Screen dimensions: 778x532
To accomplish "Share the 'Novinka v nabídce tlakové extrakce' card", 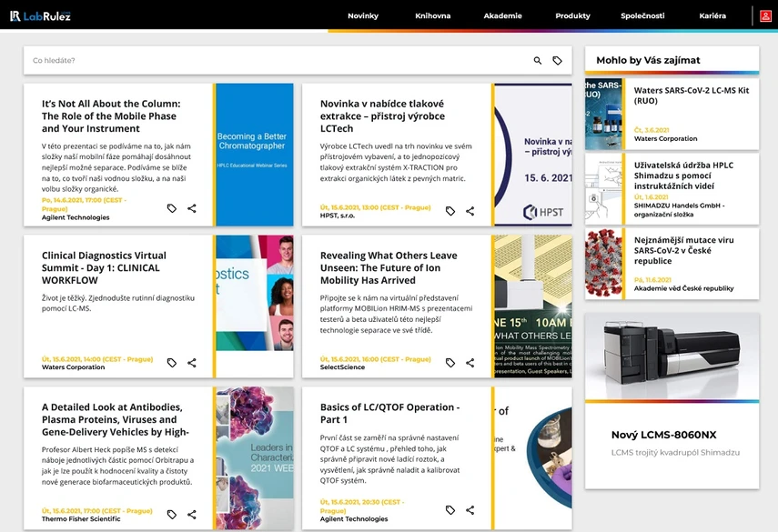I will tap(470, 211).
